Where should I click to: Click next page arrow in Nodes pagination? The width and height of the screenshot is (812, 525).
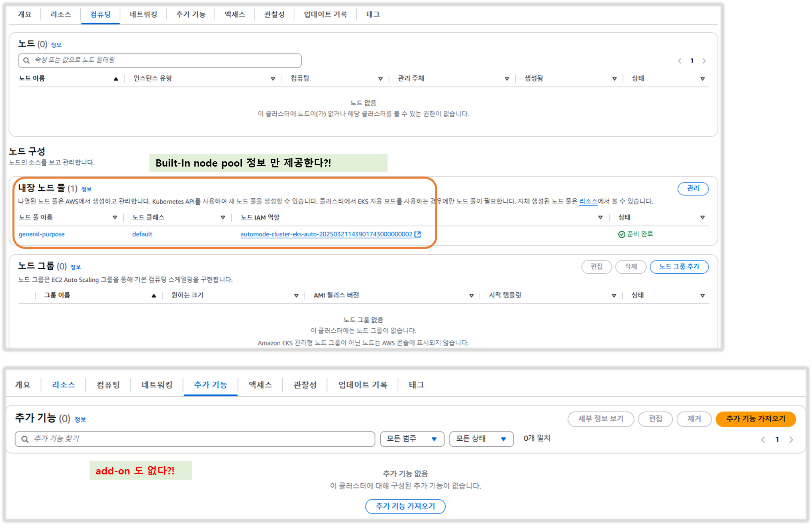click(x=704, y=61)
